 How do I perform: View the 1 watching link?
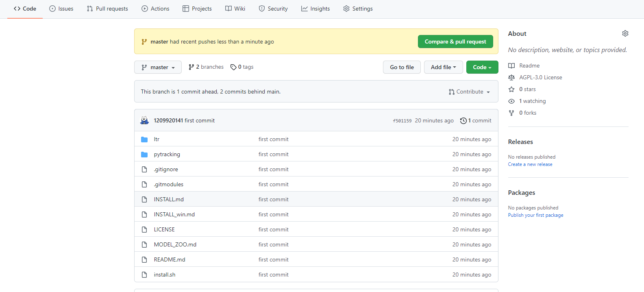527,101
